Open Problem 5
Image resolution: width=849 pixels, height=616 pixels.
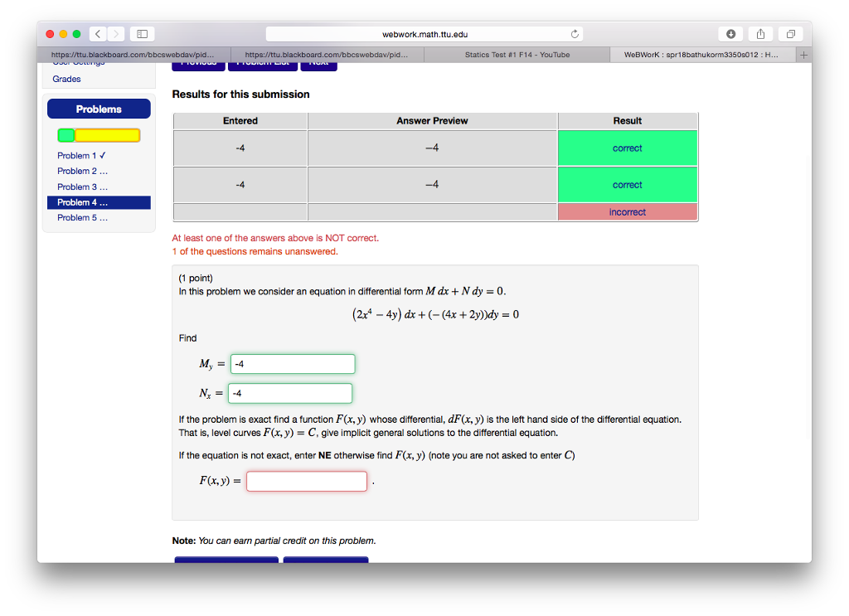[81, 217]
